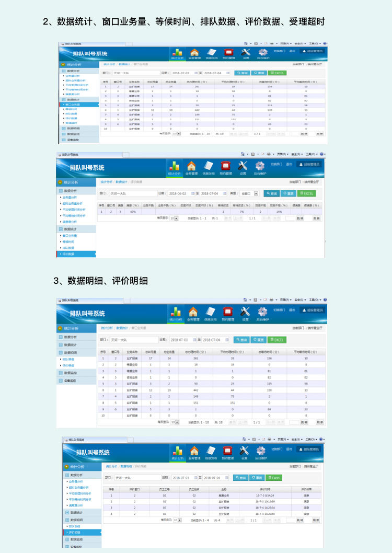Click 信息发布 icon in the 评价数据 screenshot
This screenshot has height=553, width=392.
tap(209, 168)
